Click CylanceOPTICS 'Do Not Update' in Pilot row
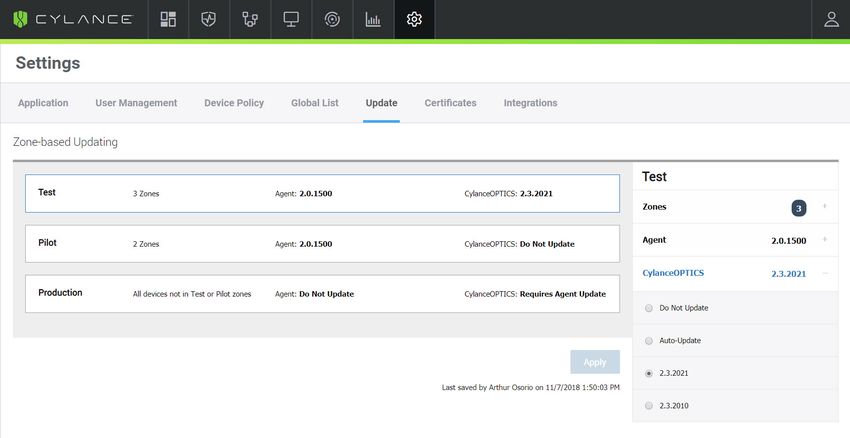The image size is (850, 438). pos(547,244)
